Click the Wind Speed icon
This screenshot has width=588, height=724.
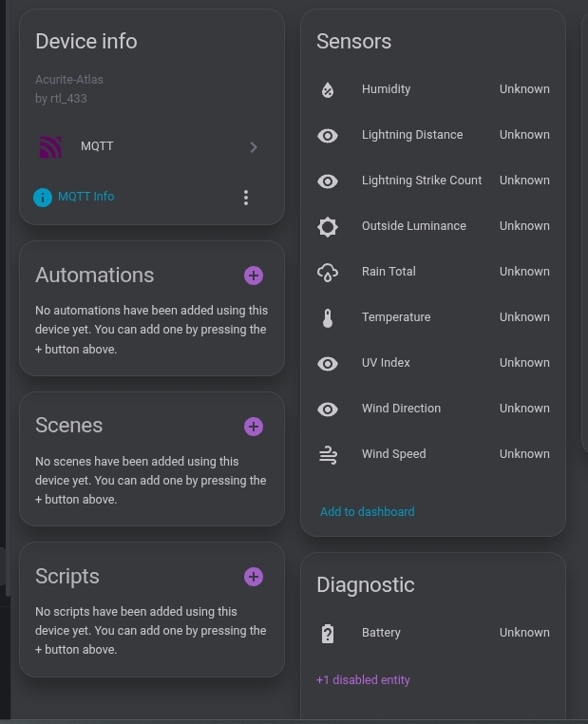(x=328, y=455)
